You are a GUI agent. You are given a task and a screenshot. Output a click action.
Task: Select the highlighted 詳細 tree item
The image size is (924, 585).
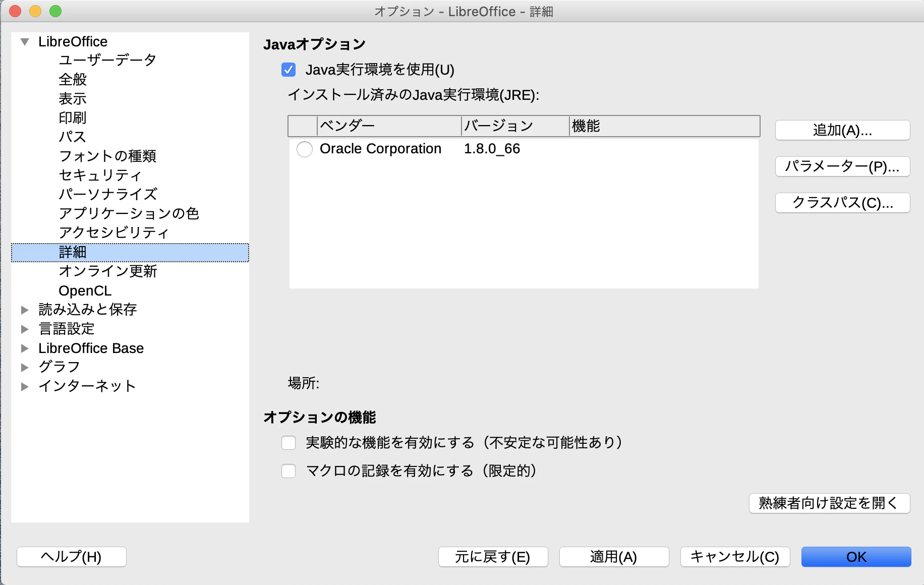[x=130, y=252]
